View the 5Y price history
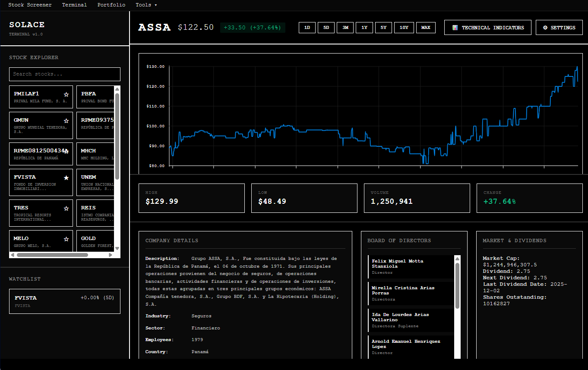 [383, 27]
